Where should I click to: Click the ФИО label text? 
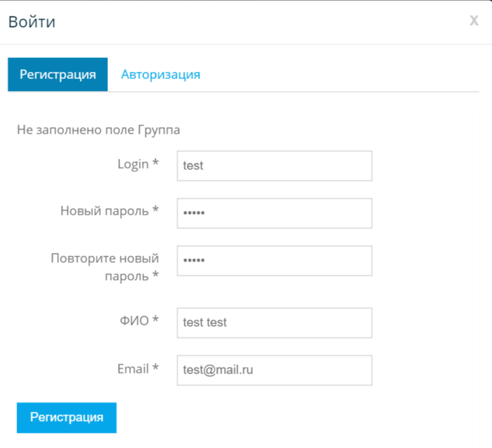[x=134, y=321]
